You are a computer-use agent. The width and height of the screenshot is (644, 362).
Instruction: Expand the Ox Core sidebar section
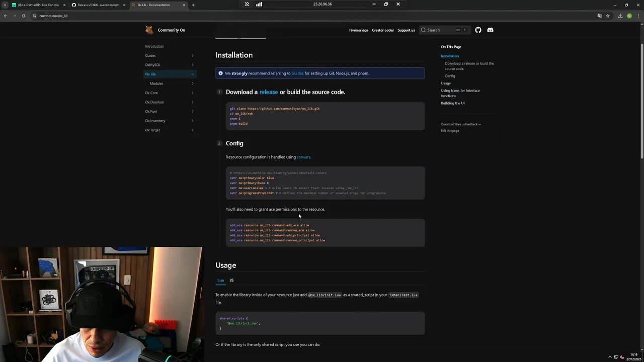point(192,93)
